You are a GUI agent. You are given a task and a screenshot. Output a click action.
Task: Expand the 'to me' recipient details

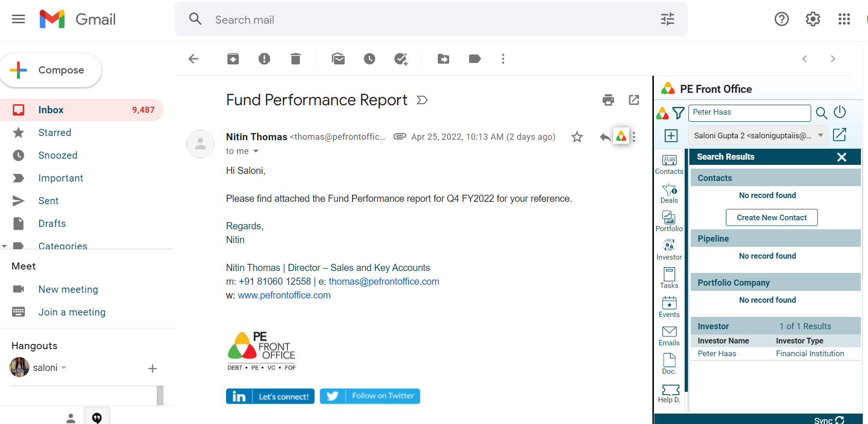coord(256,151)
